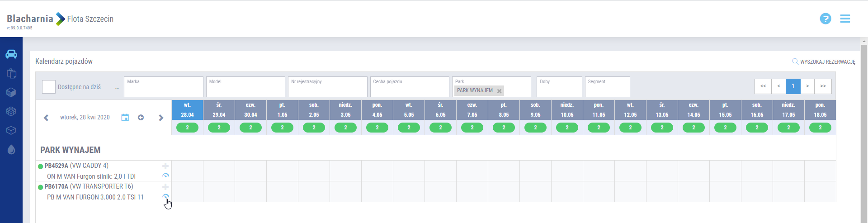The image size is (868, 223).
Task: Click the gauge icon for PB6170A
Action: pyautogui.click(x=165, y=196)
